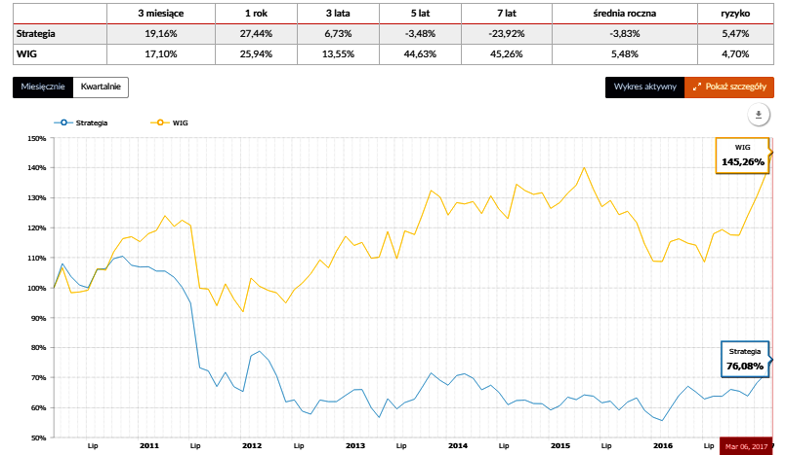Switch to Miesięcznie monthly view

pyautogui.click(x=43, y=87)
